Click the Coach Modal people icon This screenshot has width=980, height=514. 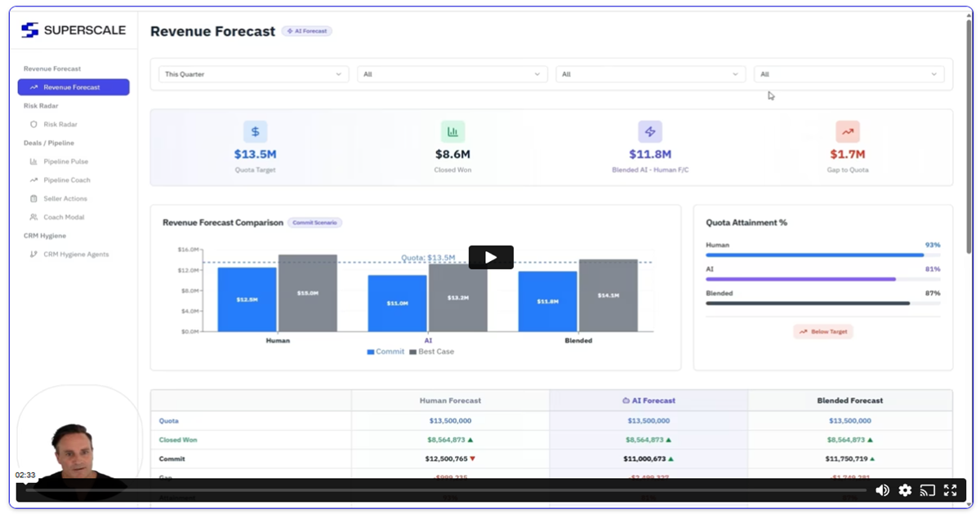coord(33,217)
